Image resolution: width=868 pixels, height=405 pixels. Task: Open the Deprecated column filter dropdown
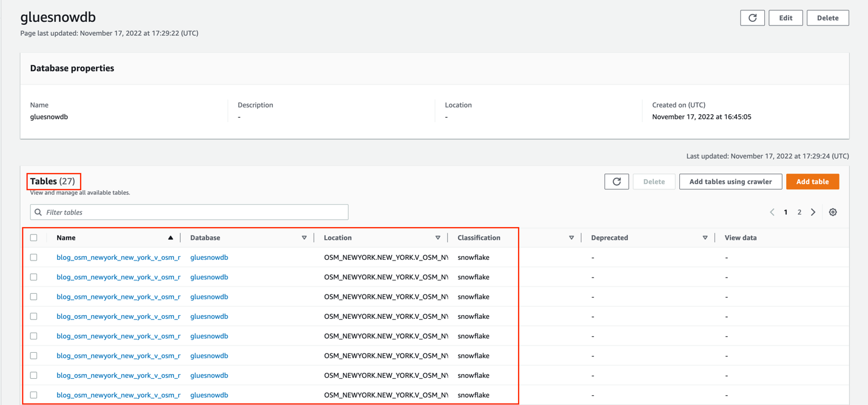click(705, 237)
